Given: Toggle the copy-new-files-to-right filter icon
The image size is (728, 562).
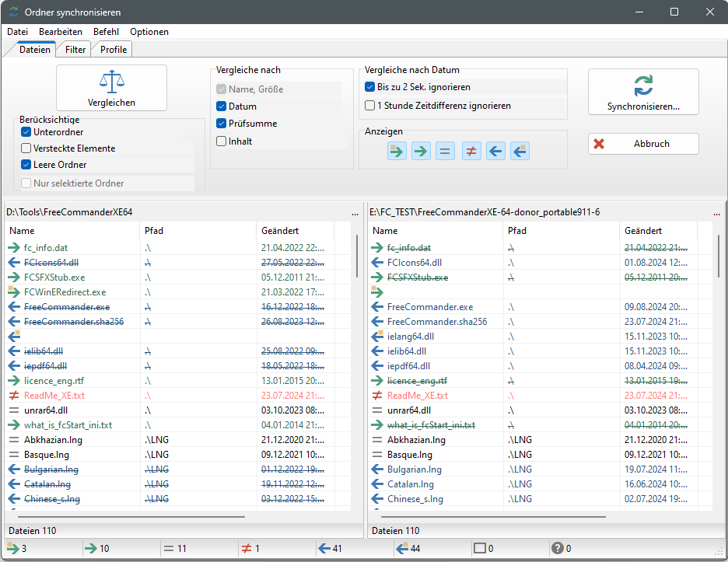Looking at the screenshot, I should [x=397, y=151].
